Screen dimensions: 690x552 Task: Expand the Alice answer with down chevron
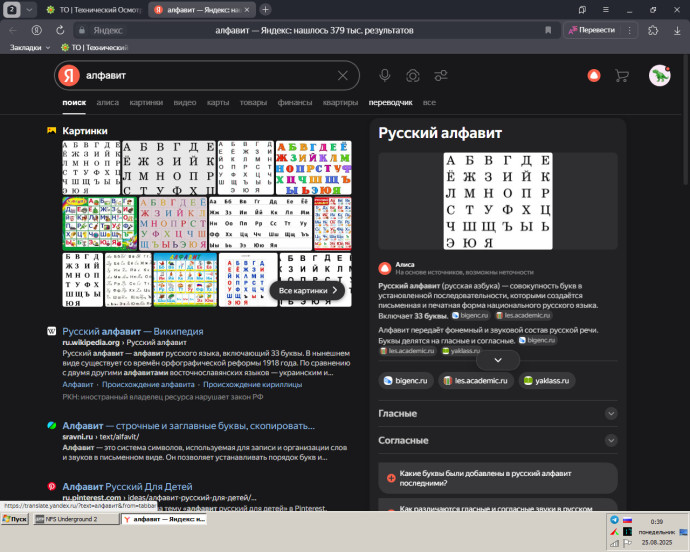coord(498,360)
